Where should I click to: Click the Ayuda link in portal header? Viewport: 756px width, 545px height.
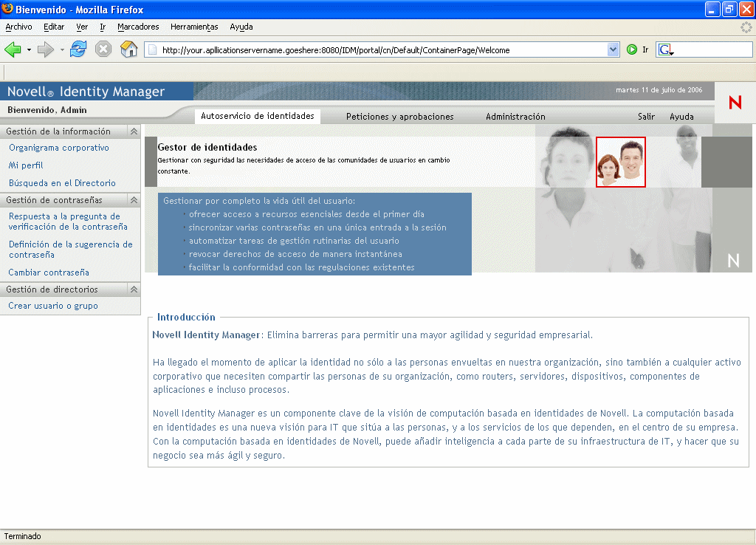pos(681,117)
